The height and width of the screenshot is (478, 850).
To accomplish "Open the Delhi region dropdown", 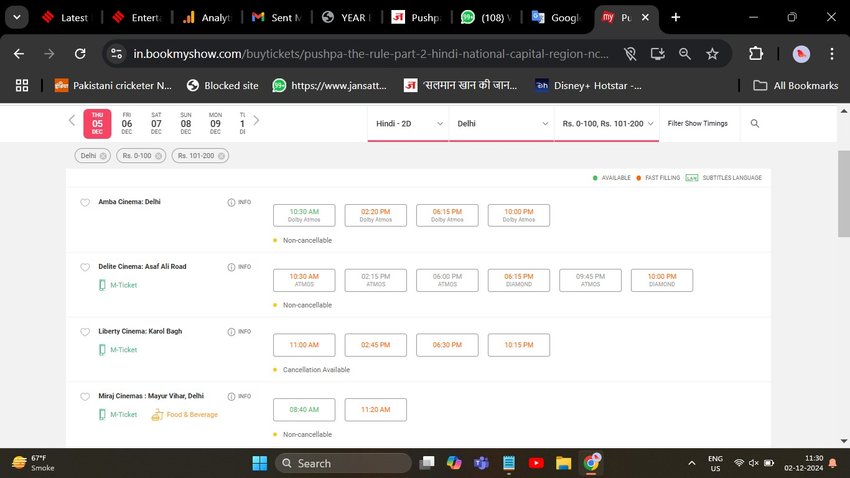I will [x=501, y=124].
